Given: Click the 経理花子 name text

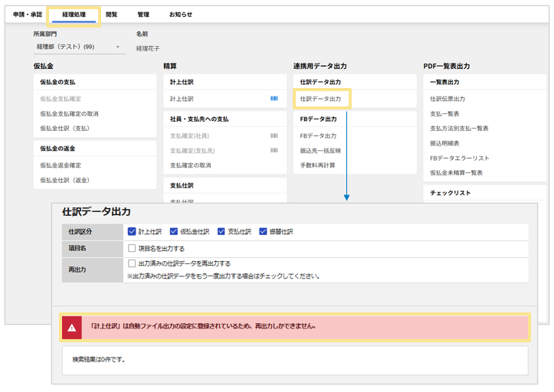Looking at the screenshot, I should click(148, 48).
